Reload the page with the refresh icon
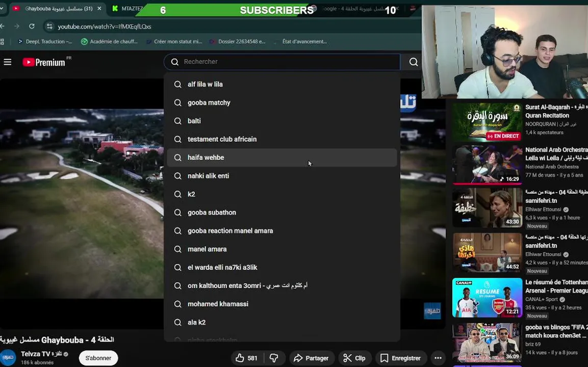588x367 pixels. tap(32, 26)
